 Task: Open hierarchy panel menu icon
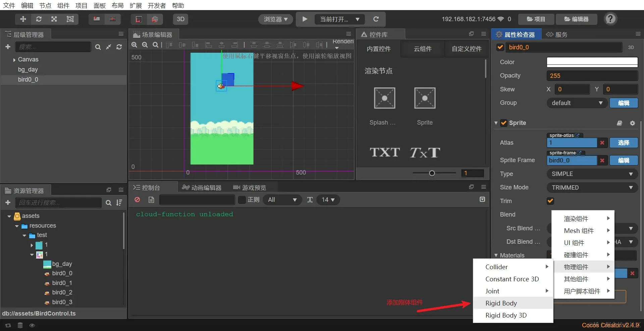coord(121,34)
